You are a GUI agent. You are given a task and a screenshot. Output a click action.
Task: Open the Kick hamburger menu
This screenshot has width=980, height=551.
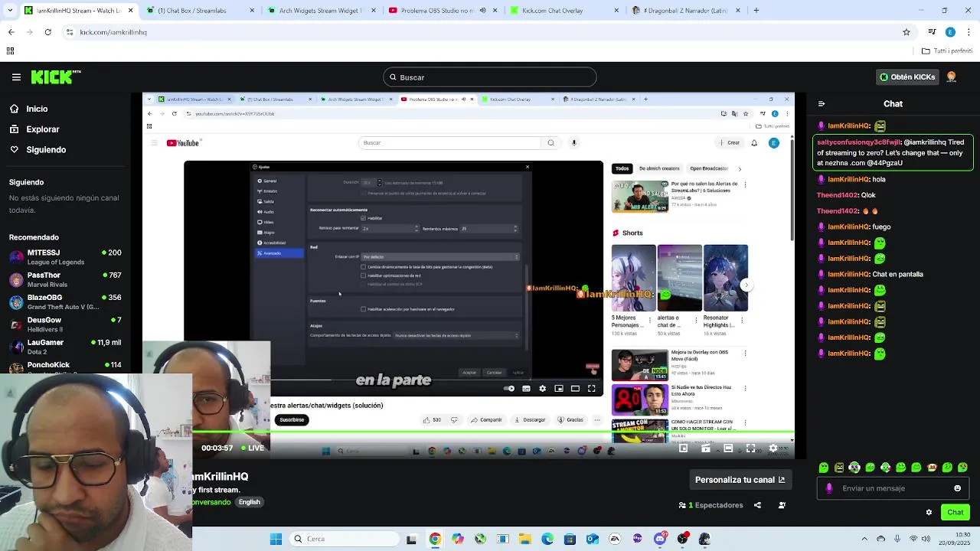tap(16, 77)
